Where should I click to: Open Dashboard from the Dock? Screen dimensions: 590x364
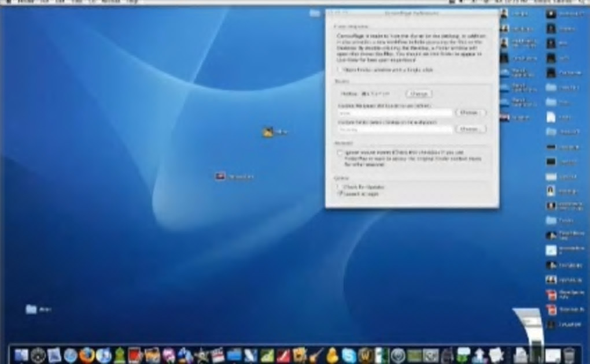38,355
